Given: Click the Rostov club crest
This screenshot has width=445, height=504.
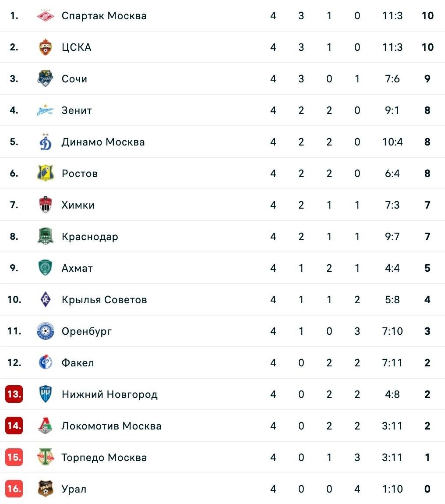Looking at the screenshot, I should pos(45,173).
